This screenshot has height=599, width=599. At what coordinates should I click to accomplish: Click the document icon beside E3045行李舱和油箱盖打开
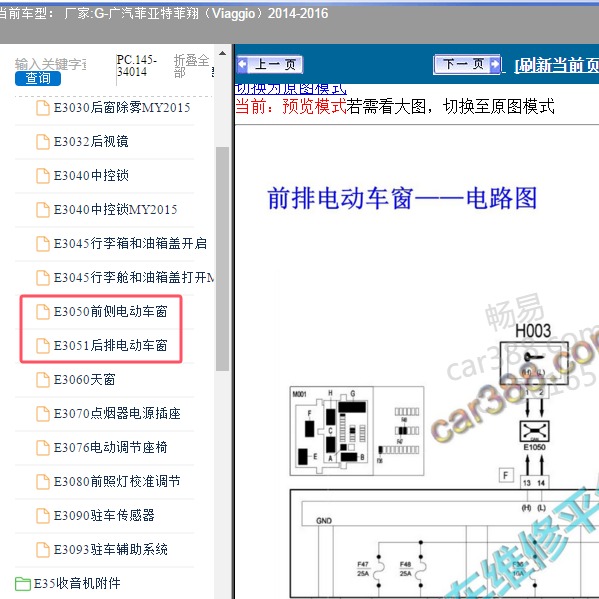coord(43,278)
